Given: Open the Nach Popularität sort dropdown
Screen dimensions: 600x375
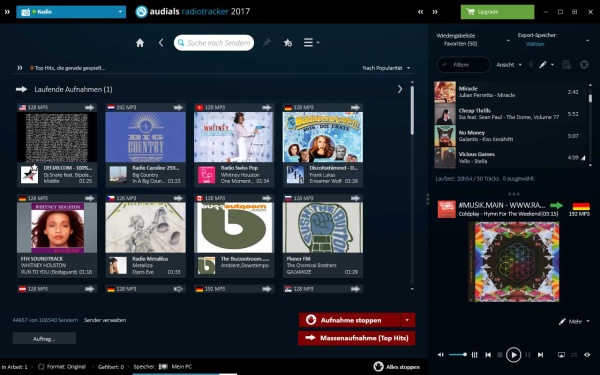Looking at the screenshot, I should (386, 68).
